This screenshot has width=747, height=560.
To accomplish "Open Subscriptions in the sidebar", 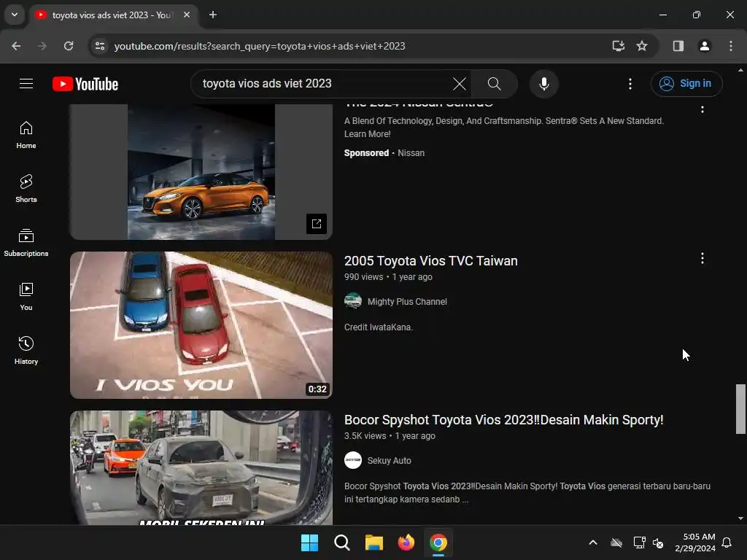I will 26,242.
